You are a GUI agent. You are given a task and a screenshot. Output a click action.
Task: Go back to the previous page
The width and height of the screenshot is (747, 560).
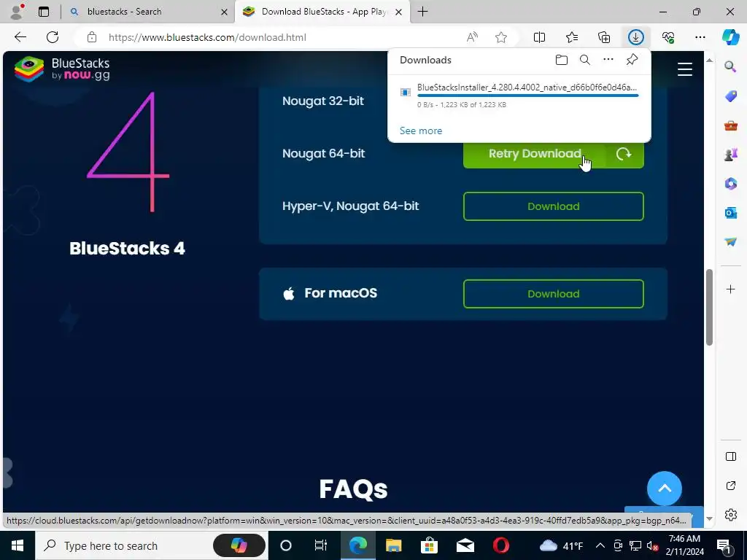click(20, 37)
